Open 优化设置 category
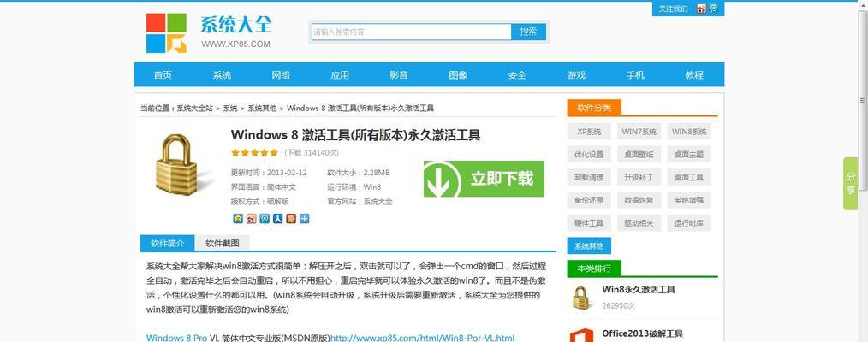 pyautogui.click(x=589, y=155)
